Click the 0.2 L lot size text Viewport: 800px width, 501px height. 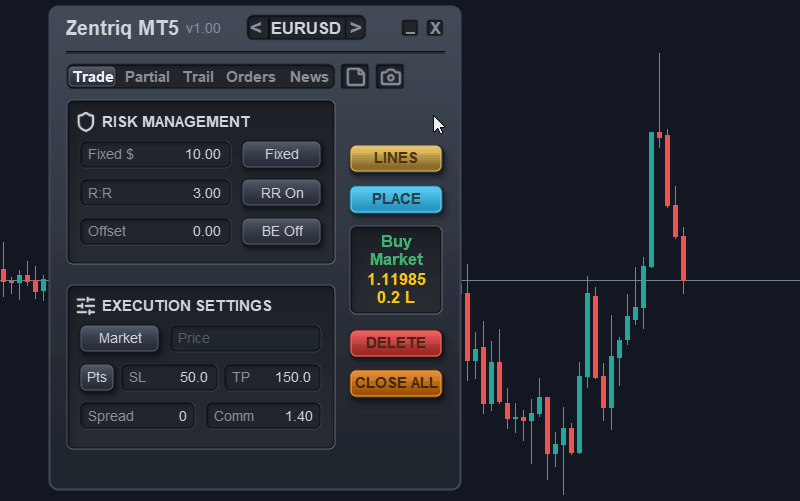[396, 297]
